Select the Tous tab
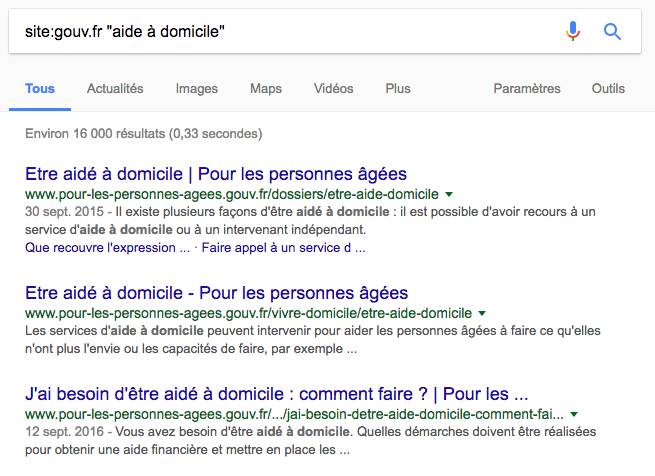 click(40, 89)
